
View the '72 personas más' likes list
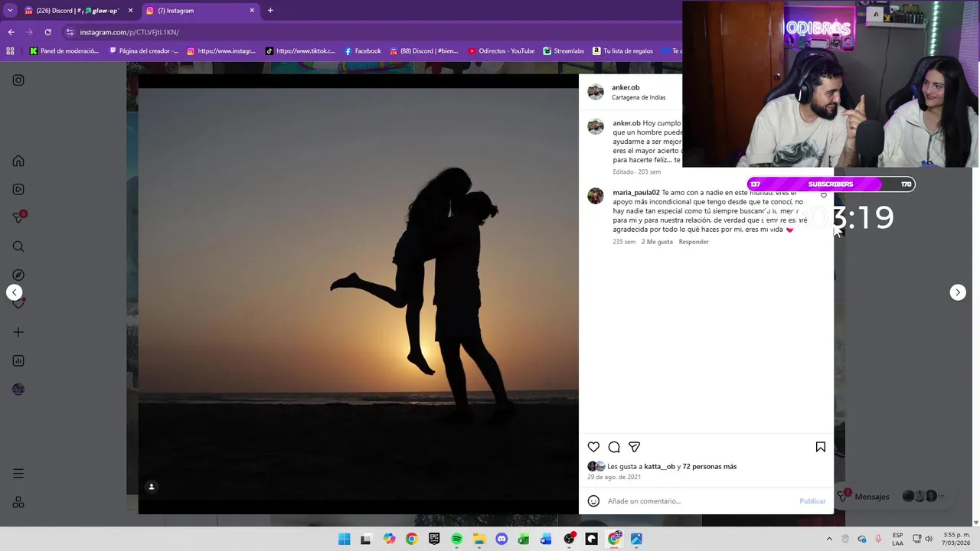pyautogui.click(x=710, y=467)
